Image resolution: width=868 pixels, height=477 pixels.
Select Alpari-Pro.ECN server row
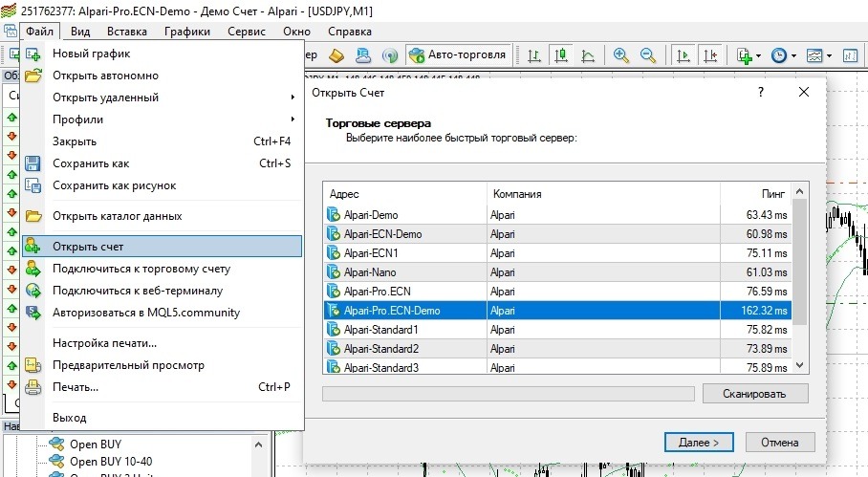pyautogui.click(x=557, y=292)
